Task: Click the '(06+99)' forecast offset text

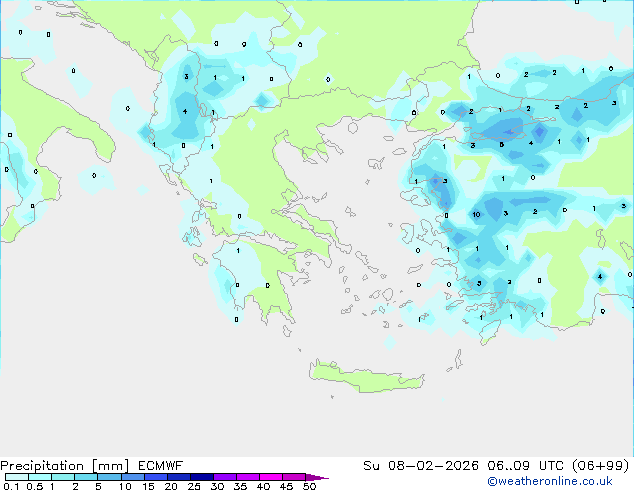Action: point(601,466)
